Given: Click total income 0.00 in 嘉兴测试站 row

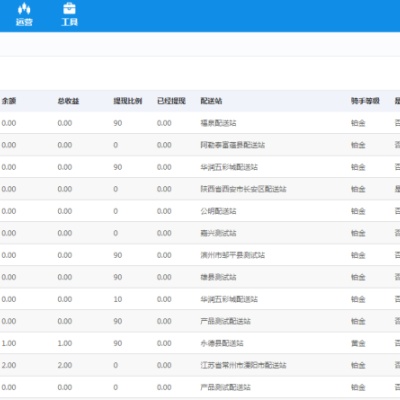Looking at the screenshot, I should [65, 233].
